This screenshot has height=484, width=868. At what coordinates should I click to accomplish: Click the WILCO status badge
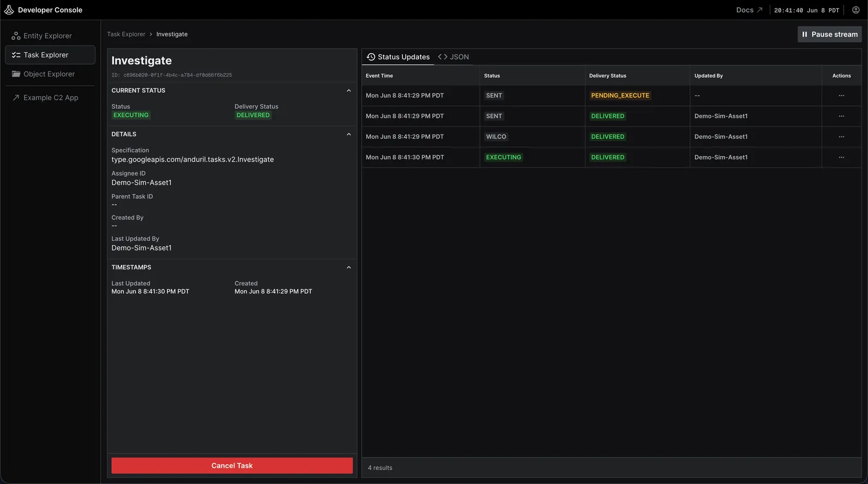click(x=496, y=137)
